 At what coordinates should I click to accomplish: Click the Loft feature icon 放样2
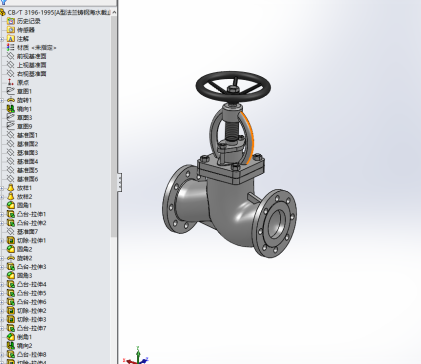click(x=11, y=197)
